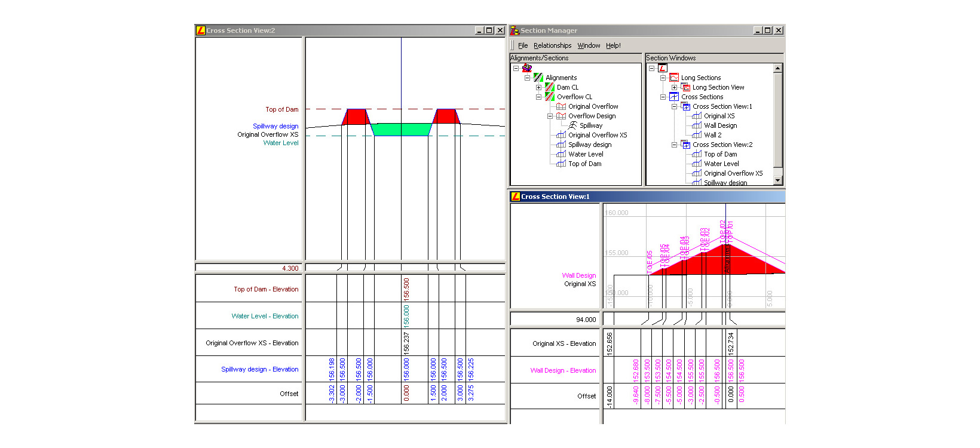Click the Cross Section View:1 window icon
This screenshot has width=980, height=448.
point(686,106)
